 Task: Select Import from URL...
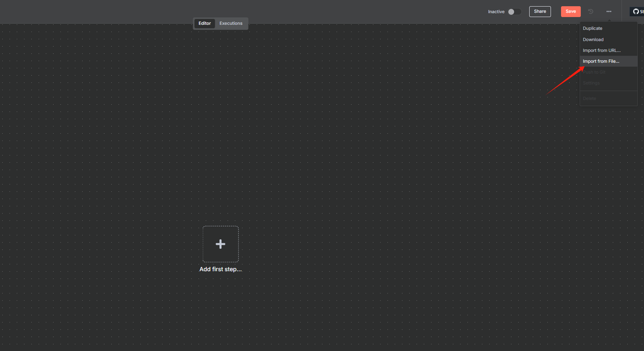point(608,50)
